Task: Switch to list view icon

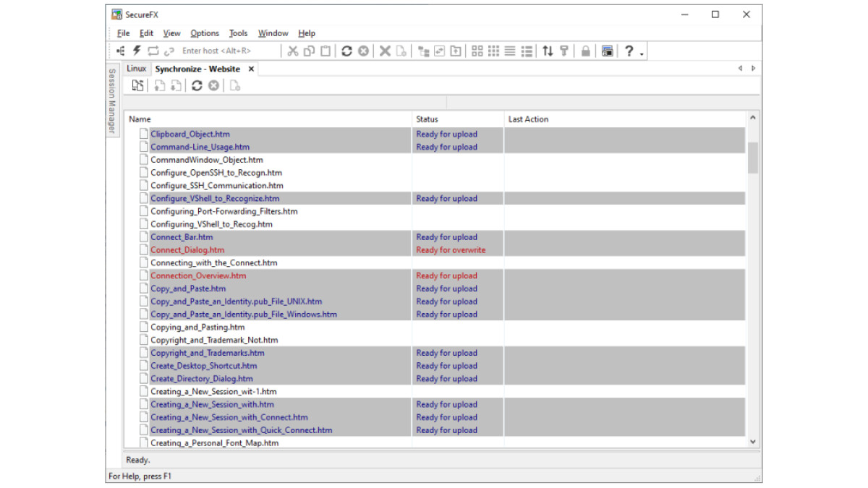Action: (x=510, y=51)
